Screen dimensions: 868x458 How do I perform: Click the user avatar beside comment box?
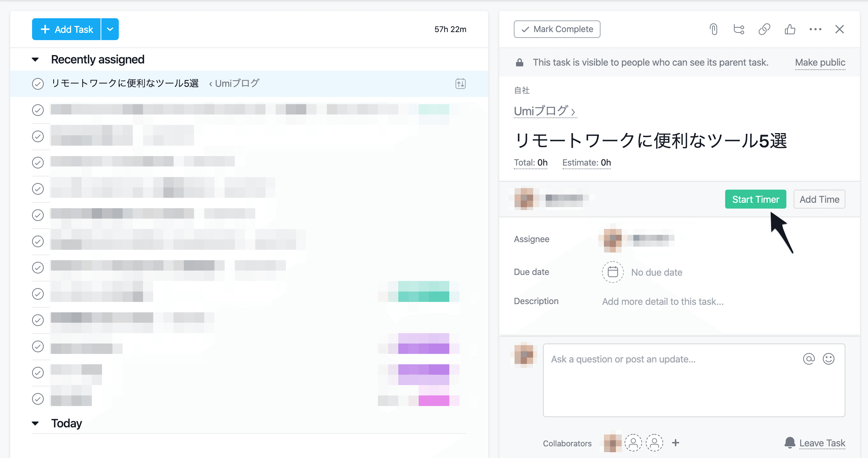click(x=524, y=354)
